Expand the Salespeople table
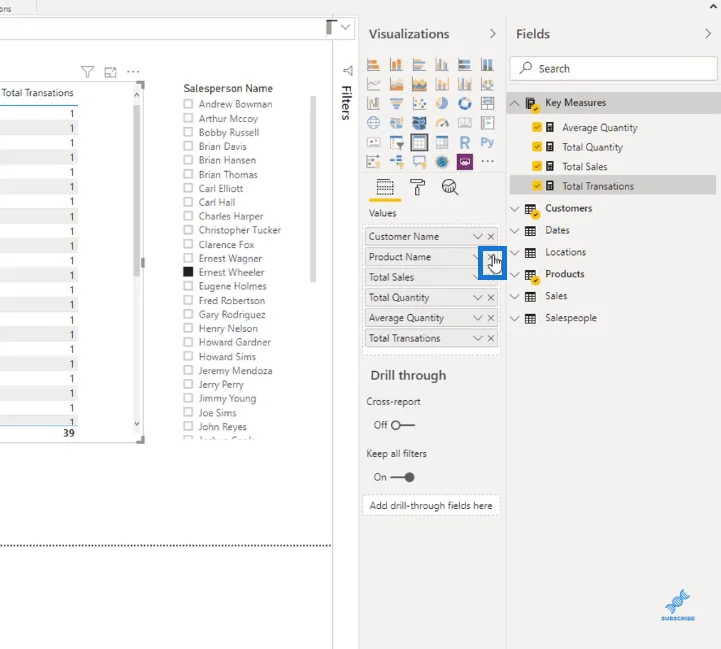 pyautogui.click(x=515, y=318)
